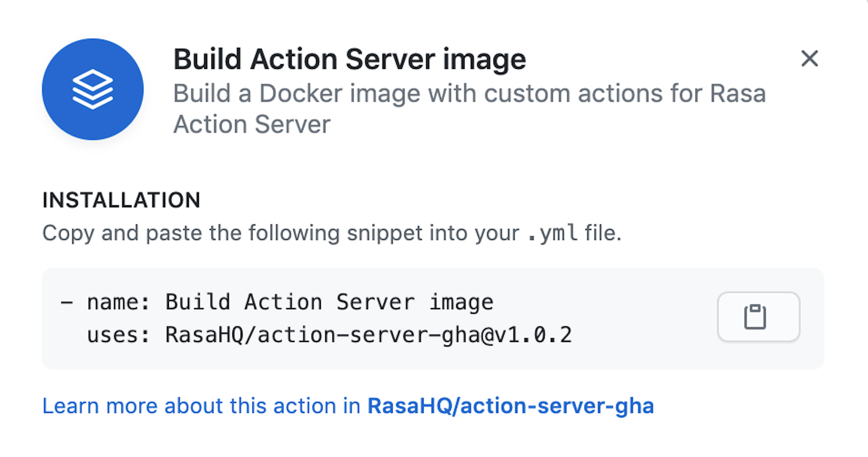Click the word "file." after .yml
The width and height of the screenshot is (868, 457).
[603, 233]
